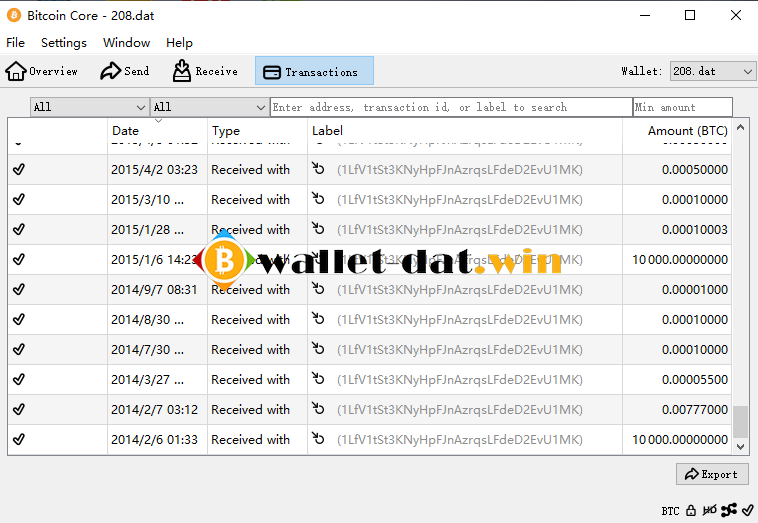The image size is (758, 523).
Task: Click the Bitcoin Core title bar logo
Action: coord(14,15)
